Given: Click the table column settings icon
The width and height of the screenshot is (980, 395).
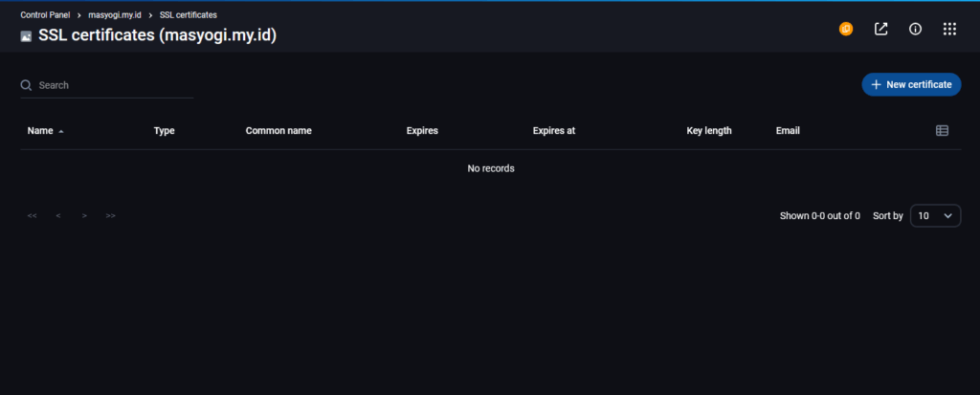Looking at the screenshot, I should (942, 131).
